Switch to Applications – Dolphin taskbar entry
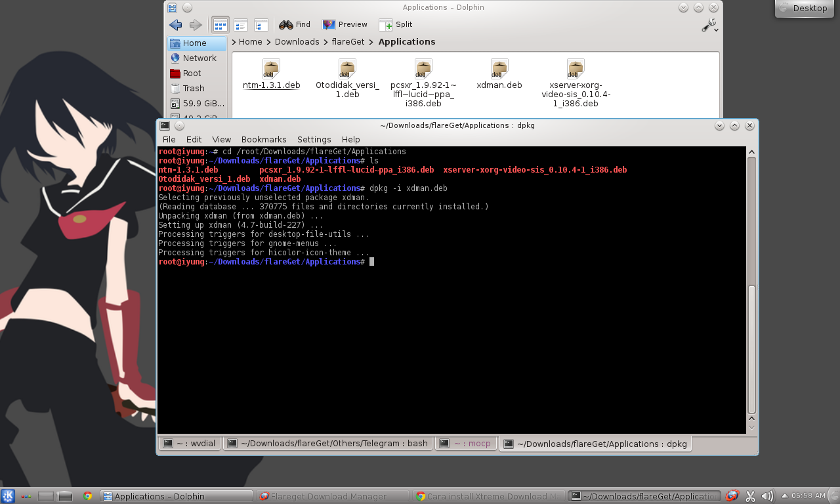 point(177,496)
